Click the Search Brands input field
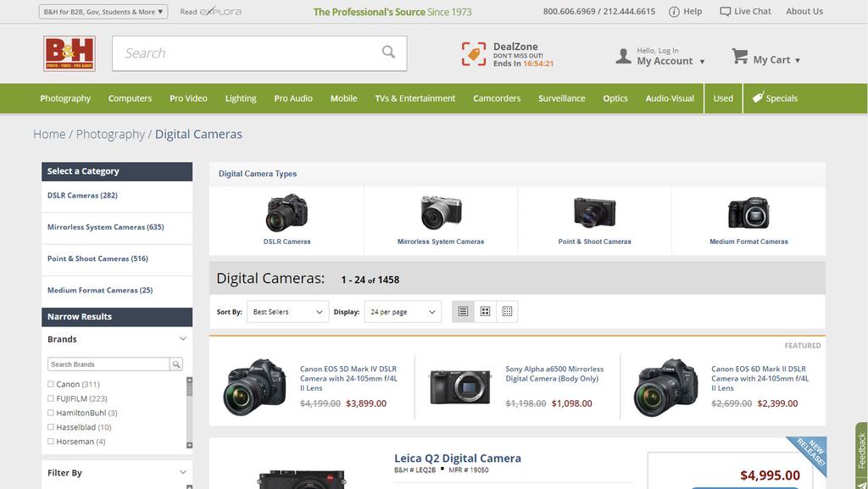Image resolution: width=868 pixels, height=489 pixels. click(108, 364)
